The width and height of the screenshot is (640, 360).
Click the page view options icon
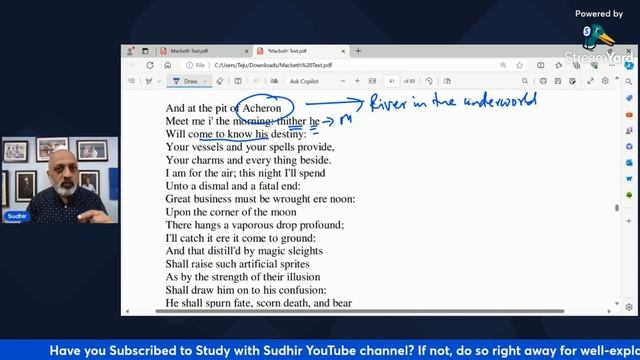(x=447, y=81)
